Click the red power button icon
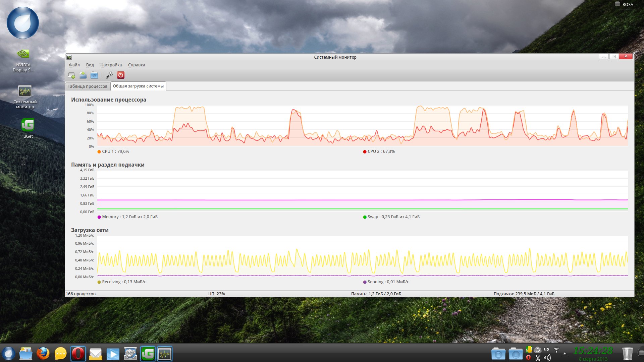Viewport: 644px width, 362px height. [x=121, y=75]
